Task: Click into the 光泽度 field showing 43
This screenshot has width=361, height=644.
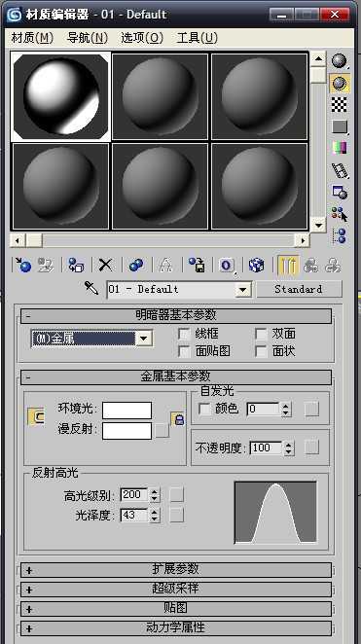Action: pos(134,515)
